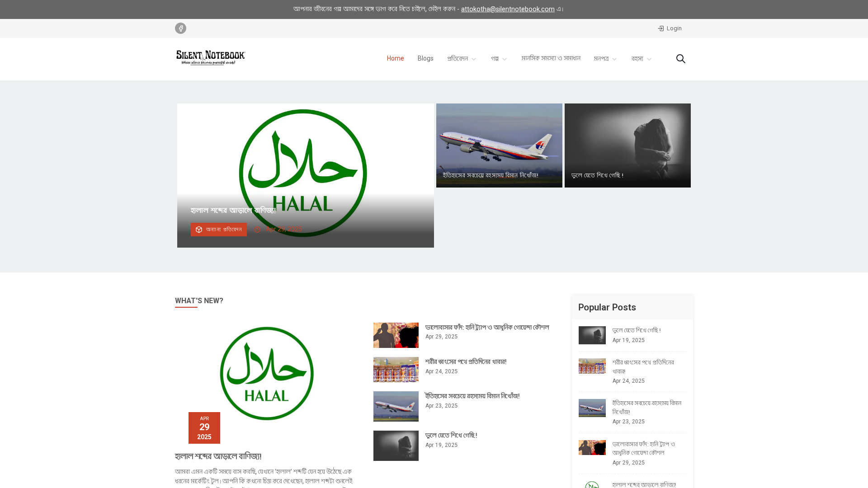This screenshot has width=868, height=488.
Task: Open the search magnifier icon
Action: point(680,59)
